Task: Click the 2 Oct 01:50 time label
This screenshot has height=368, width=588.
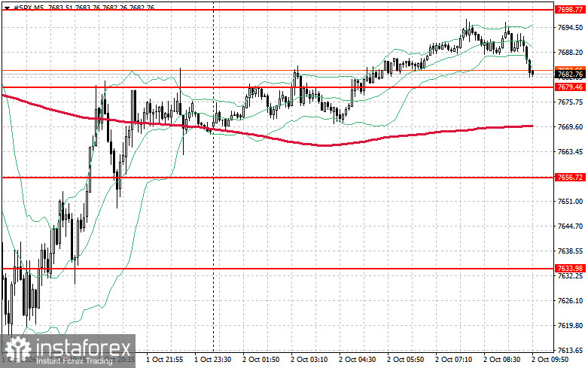Action: point(261,360)
